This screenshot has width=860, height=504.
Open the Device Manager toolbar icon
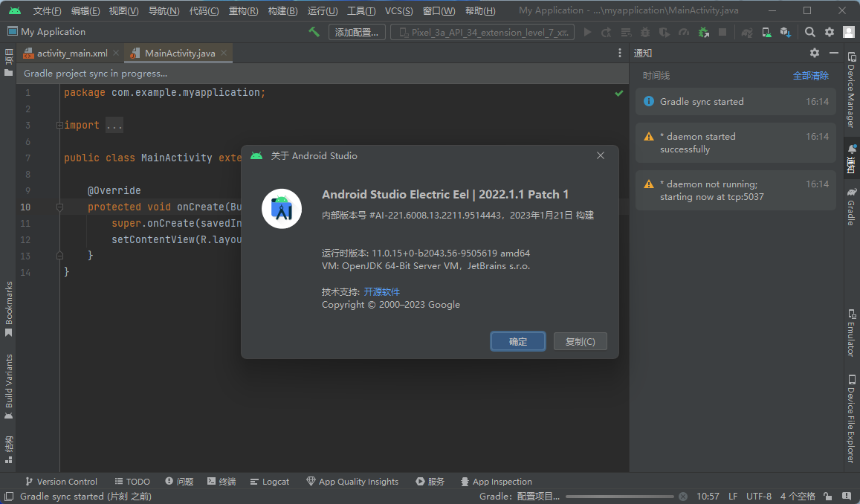tap(767, 33)
